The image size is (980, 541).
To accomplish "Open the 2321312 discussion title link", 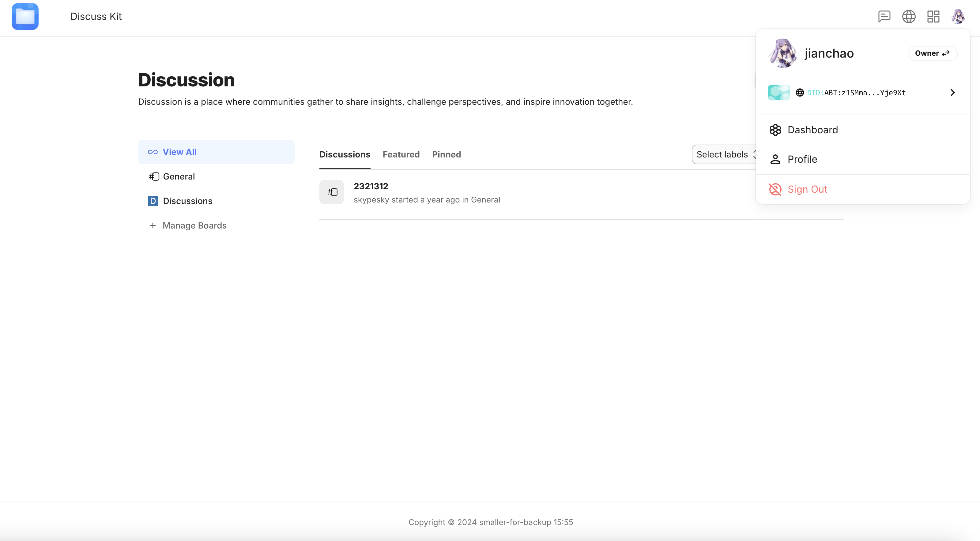I will [x=371, y=186].
